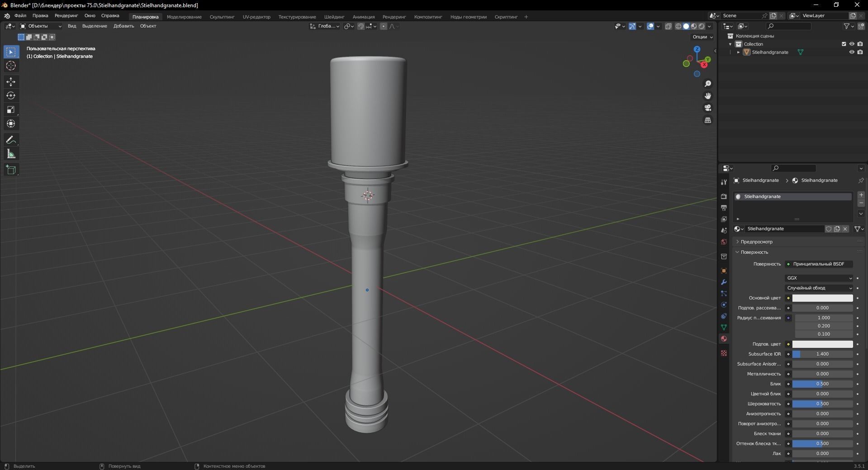The height and width of the screenshot is (470, 868).
Task: Expand Stielhandgranate in the outliner tree
Action: point(739,52)
